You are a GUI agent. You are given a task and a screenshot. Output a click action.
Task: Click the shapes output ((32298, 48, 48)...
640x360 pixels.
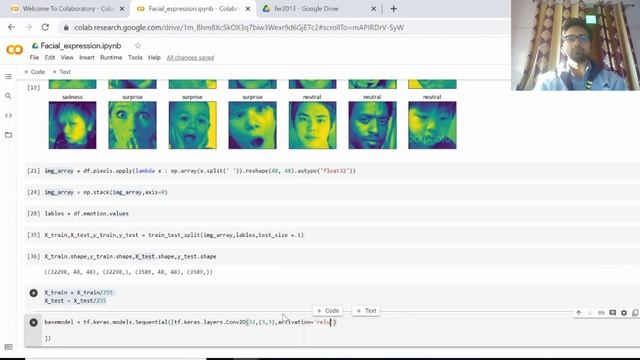tap(129, 272)
